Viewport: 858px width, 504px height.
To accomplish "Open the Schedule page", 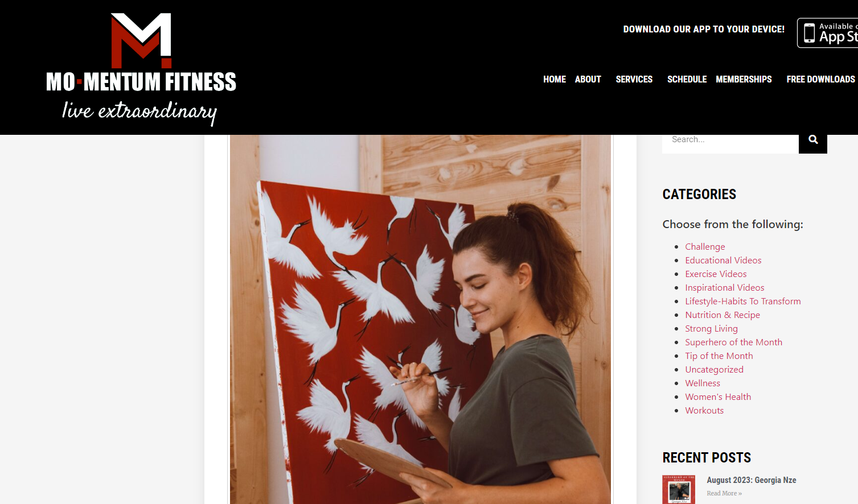I will pyautogui.click(x=687, y=79).
